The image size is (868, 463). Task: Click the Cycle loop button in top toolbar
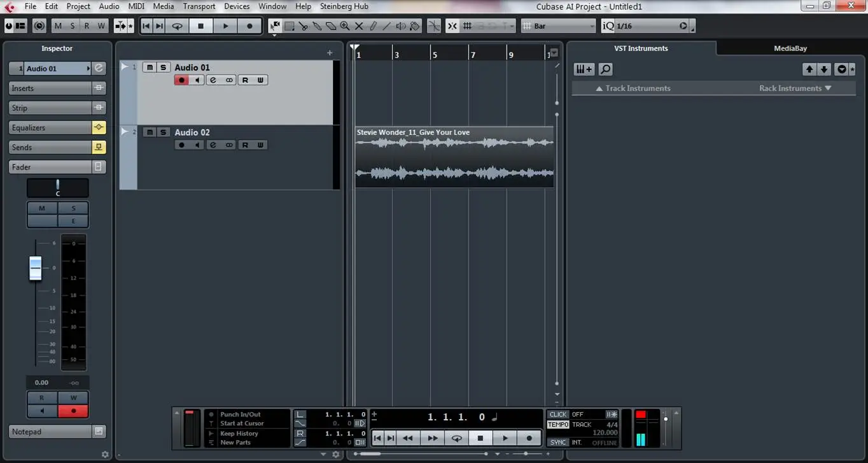tap(178, 26)
